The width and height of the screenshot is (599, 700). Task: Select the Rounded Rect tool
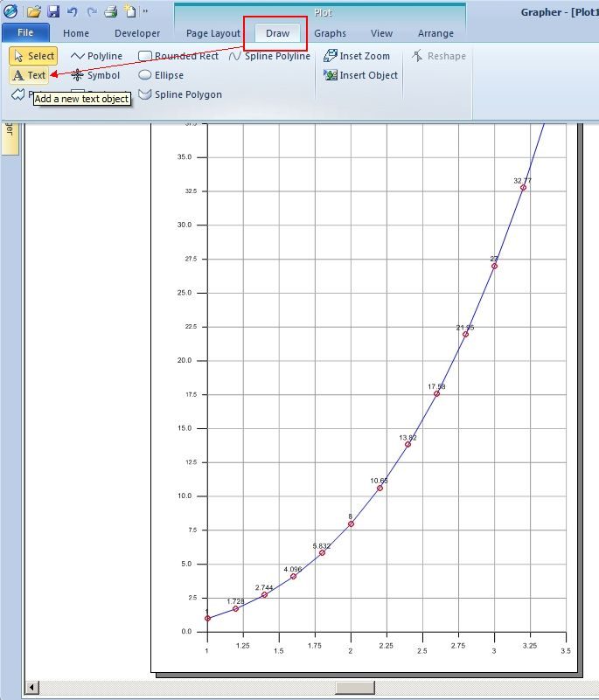(x=178, y=56)
